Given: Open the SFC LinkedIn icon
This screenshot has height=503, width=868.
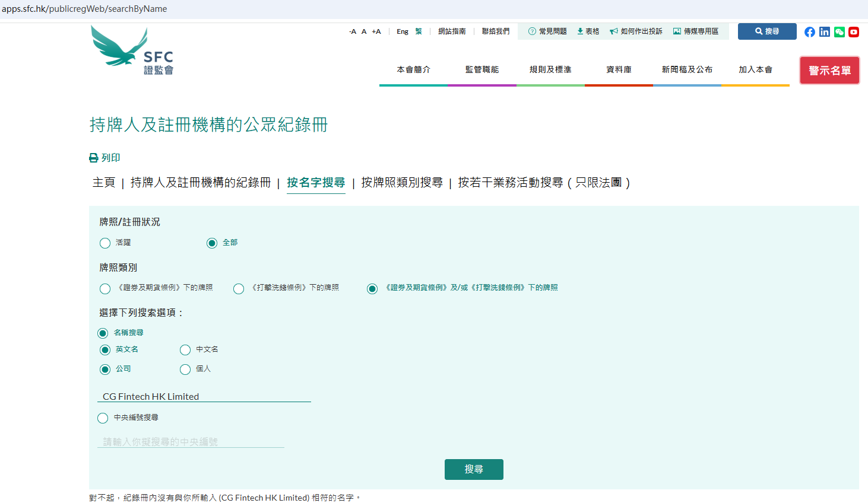Looking at the screenshot, I should 824,32.
